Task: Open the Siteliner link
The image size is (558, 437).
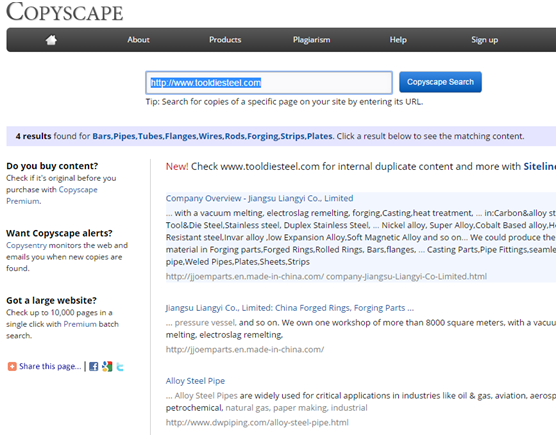Action: 539,167
